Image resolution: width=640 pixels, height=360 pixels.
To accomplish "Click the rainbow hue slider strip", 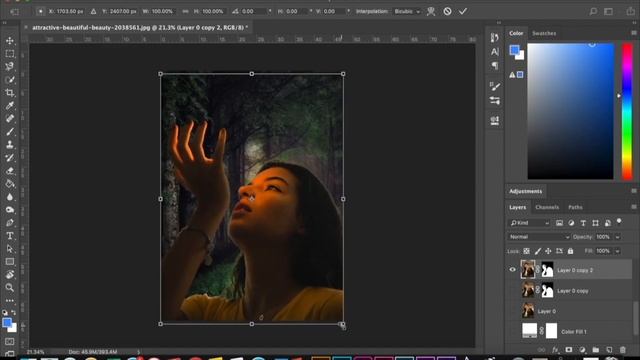I will tap(627, 111).
